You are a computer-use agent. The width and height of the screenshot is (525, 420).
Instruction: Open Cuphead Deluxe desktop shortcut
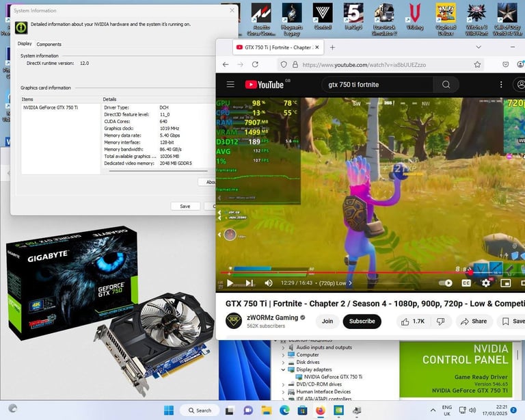(446, 19)
